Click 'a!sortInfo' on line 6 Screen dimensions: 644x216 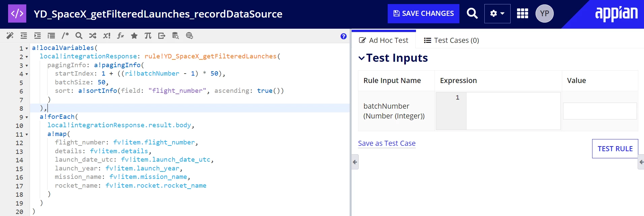98,91
